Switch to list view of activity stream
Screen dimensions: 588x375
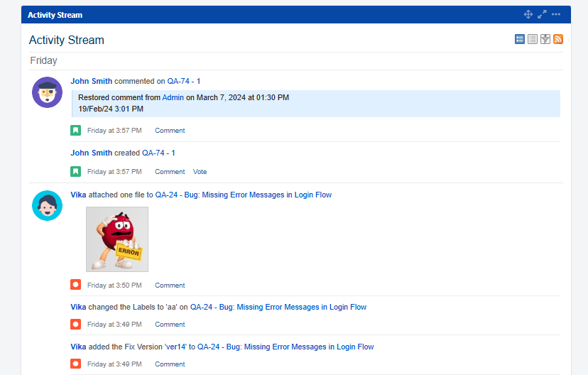tap(533, 39)
